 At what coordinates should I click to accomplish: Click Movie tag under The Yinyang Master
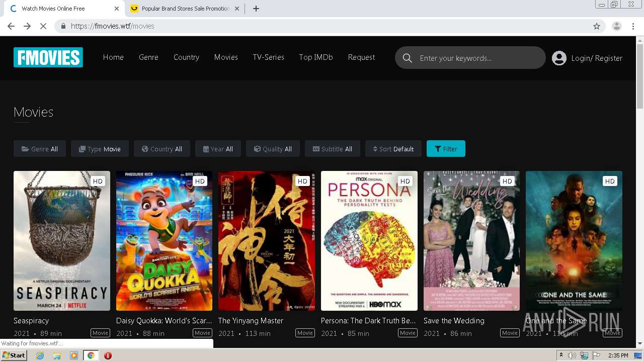[305, 333]
